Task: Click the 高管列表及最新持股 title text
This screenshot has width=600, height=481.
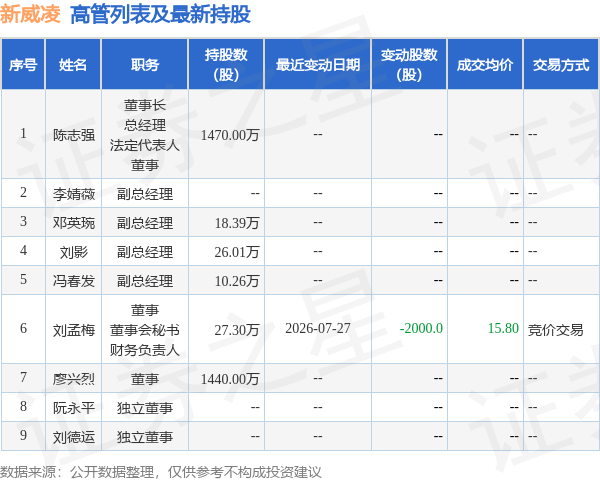Action: (x=160, y=15)
